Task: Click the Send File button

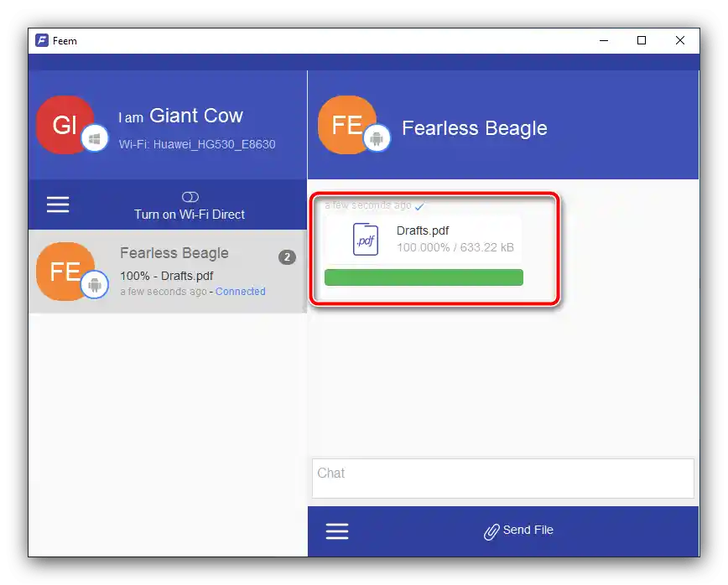Action: (x=518, y=531)
